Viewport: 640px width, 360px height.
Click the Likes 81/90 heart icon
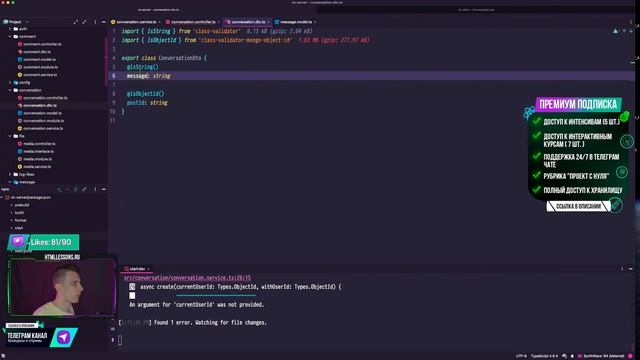(x=18, y=242)
